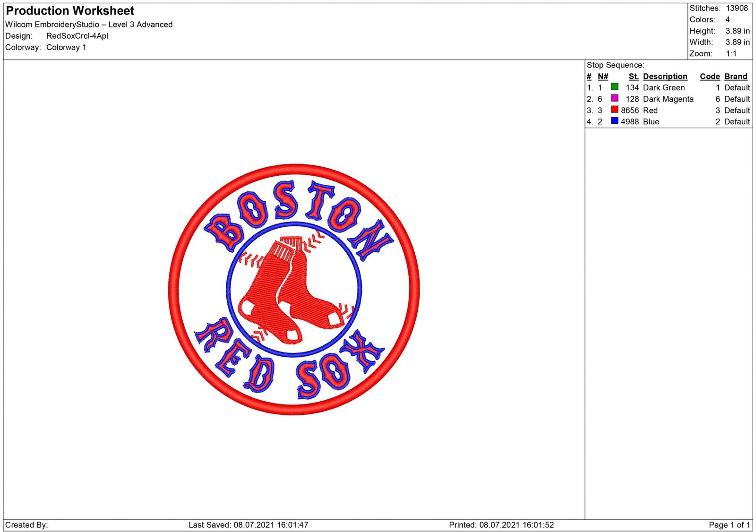This screenshot has height=532, width=756.
Task: Select the design name RedSoxCrcl-4Apl
Action: pyautogui.click(x=77, y=35)
